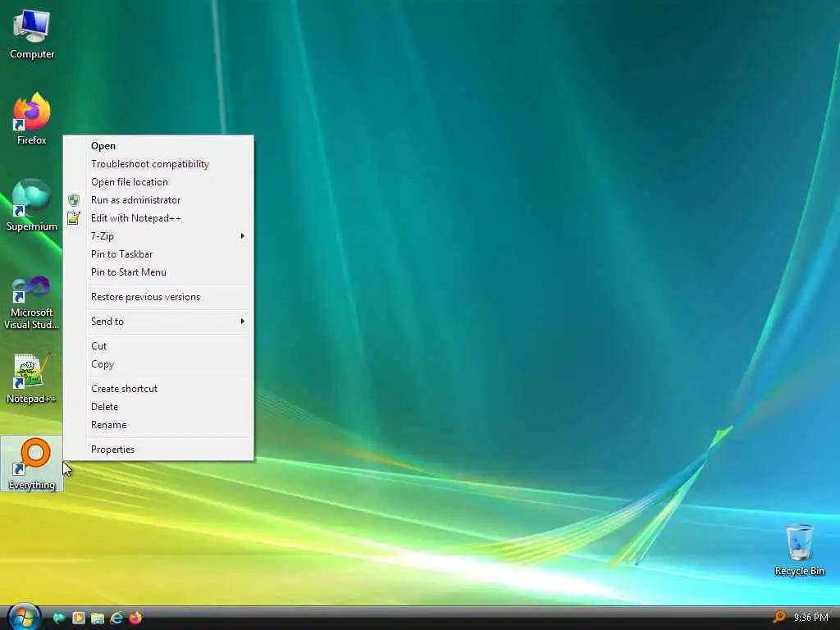Choose Delete from the context menu

click(158, 407)
